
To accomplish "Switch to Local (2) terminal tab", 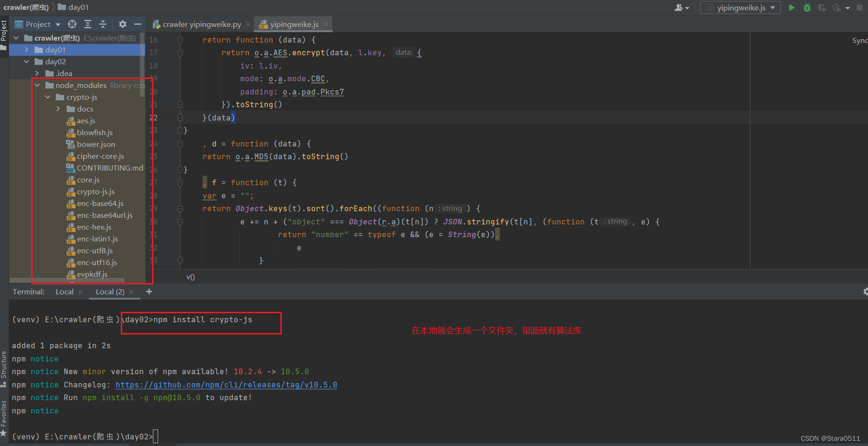I will pyautogui.click(x=110, y=292).
